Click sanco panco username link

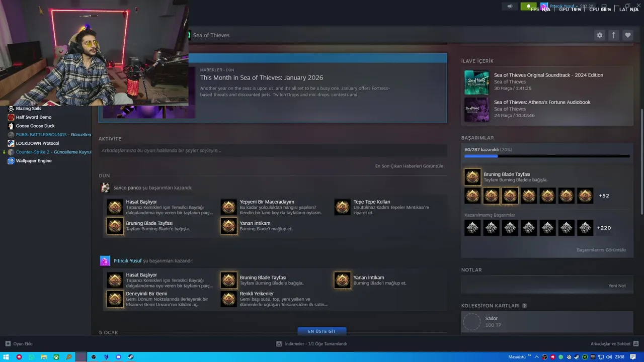[x=127, y=188]
